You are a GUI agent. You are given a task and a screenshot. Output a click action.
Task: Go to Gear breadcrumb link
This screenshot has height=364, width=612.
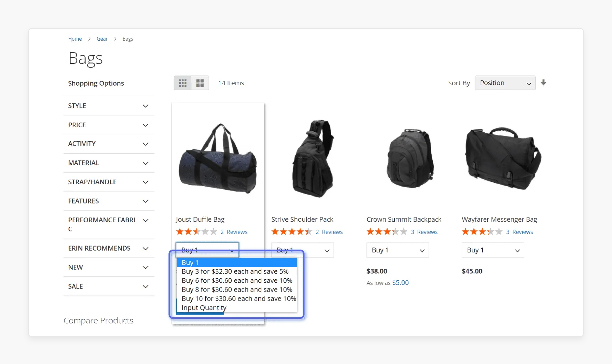[102, 39]
